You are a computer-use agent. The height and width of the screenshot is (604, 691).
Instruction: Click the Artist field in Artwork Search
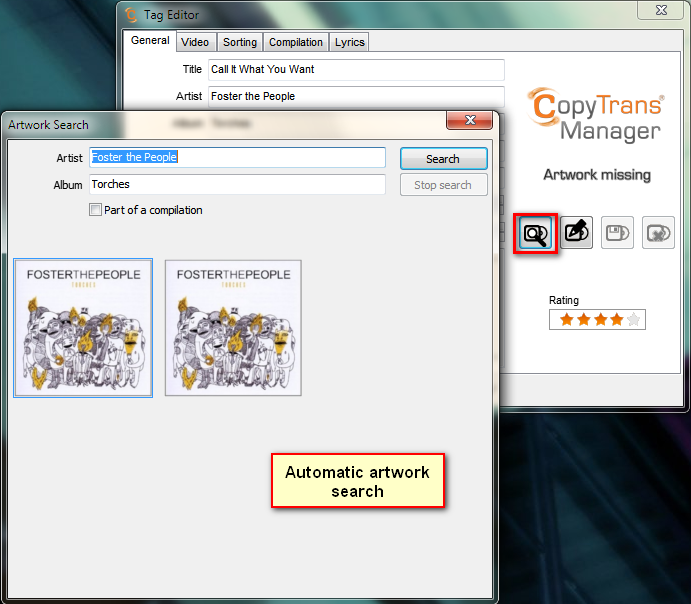238,157
